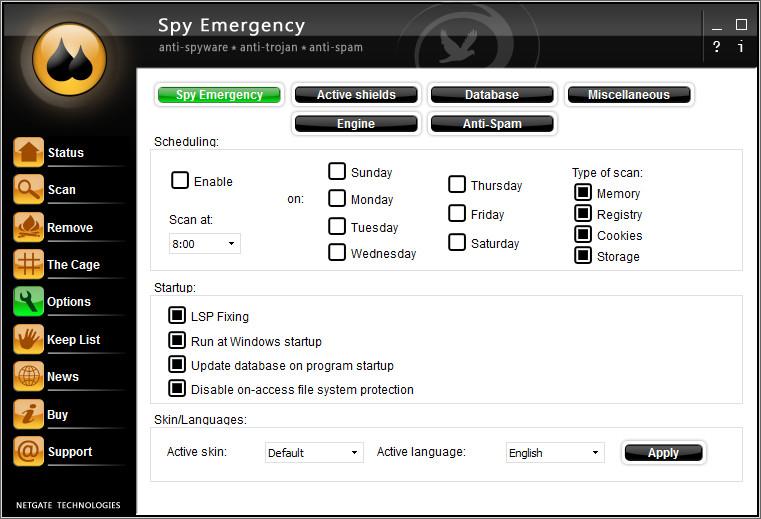Open Status via the house icon
Viewport: 761px width, 519px height.
[29, 152]
